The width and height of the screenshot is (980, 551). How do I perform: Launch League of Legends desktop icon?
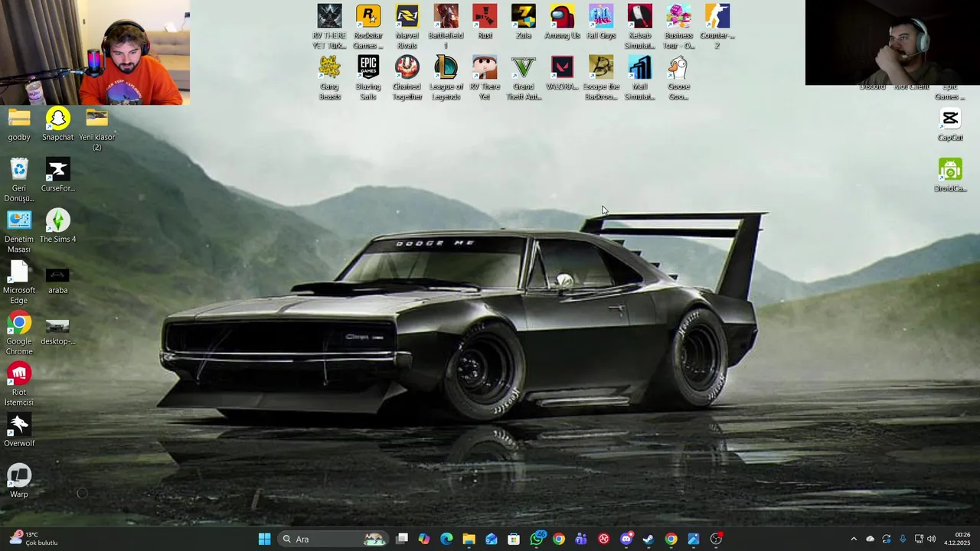pos(446,78)
